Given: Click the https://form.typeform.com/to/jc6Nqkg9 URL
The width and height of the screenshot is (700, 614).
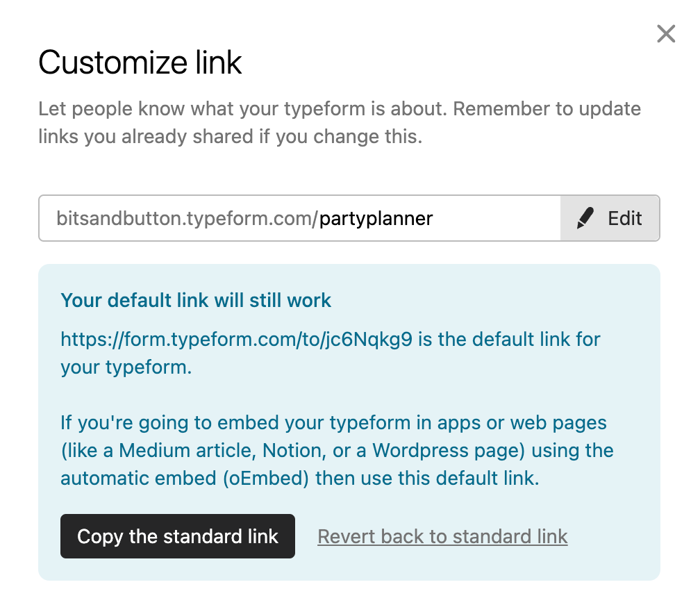Looking at the screenshot, I should (237, 340).
